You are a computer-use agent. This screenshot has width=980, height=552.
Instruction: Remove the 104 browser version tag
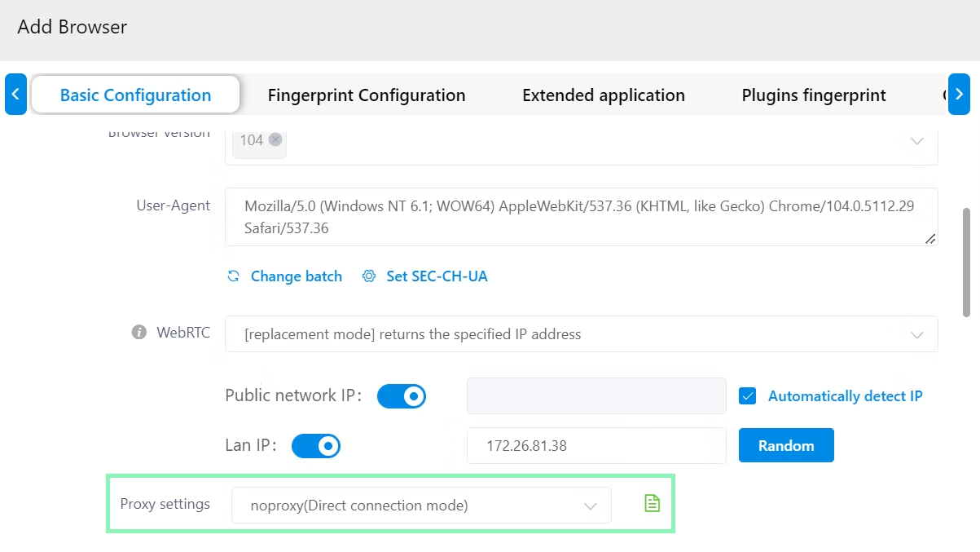tap(275, 139)
